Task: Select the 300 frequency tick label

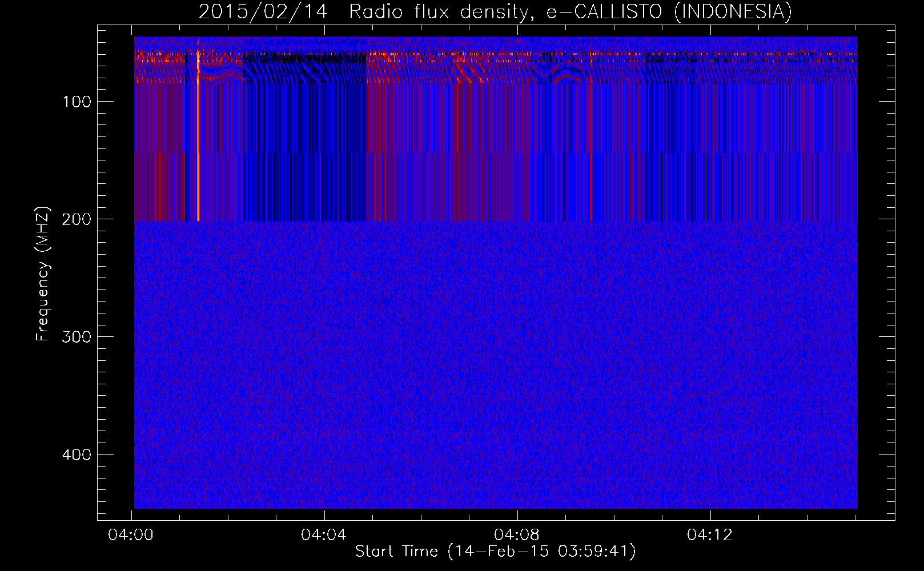Action: [x=77, y=337]
